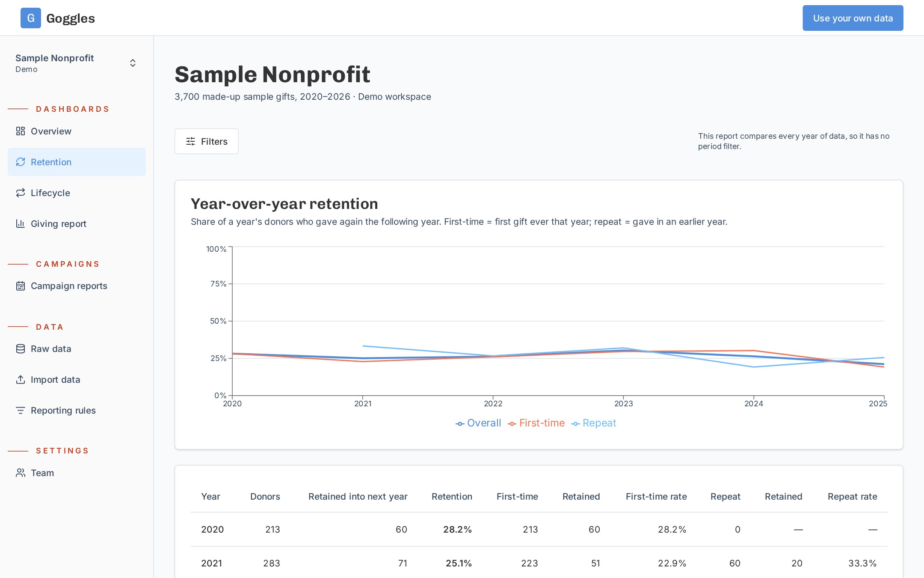Click the First-time legend marker icon
The image size is (924, 578).
pyautogui.click(x=512, y=424)
